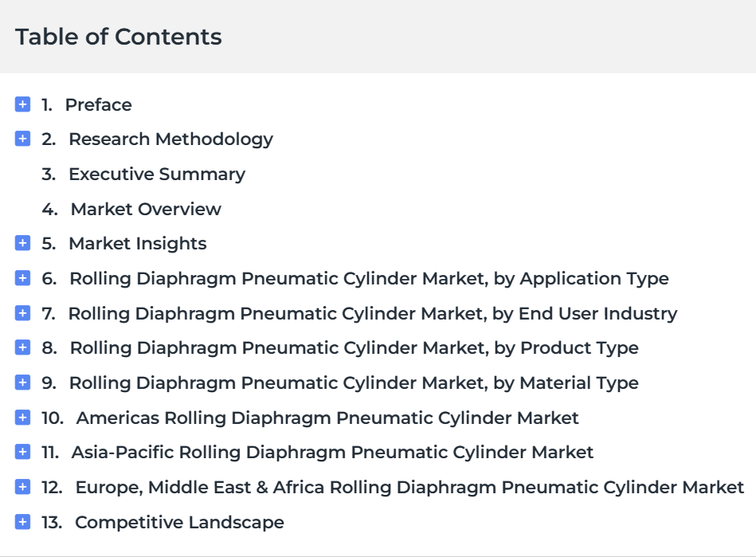
Task: Select the Preface title text
Action: pyautogui.click(x=98, y=104)
